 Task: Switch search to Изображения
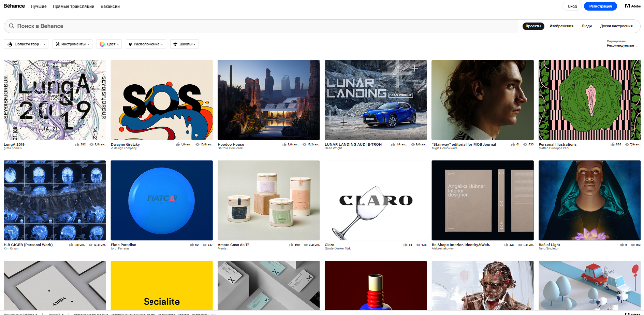[561, 26]
